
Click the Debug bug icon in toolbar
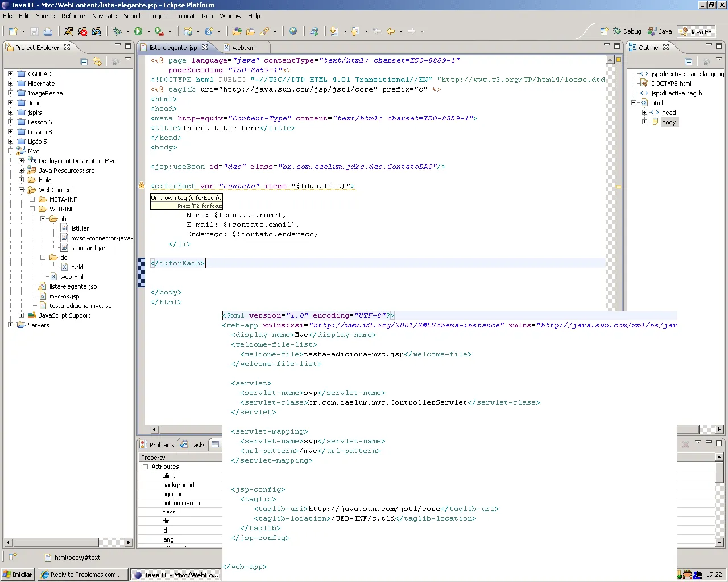117,32
